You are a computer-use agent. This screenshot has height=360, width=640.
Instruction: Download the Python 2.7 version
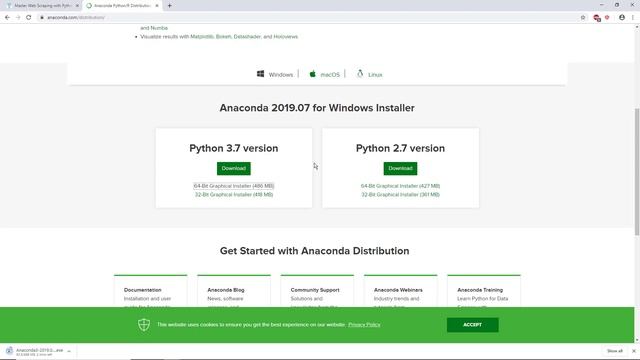(x=400, y=168)
